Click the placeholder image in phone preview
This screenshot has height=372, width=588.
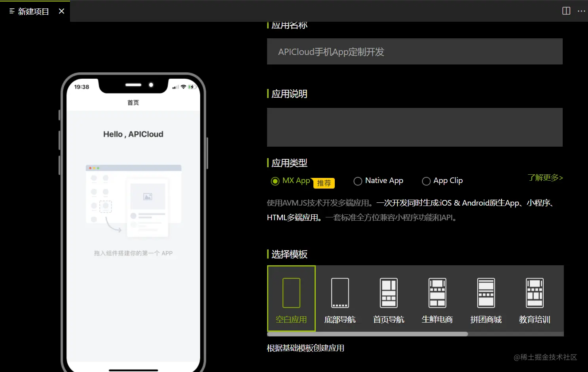[148, 196]
